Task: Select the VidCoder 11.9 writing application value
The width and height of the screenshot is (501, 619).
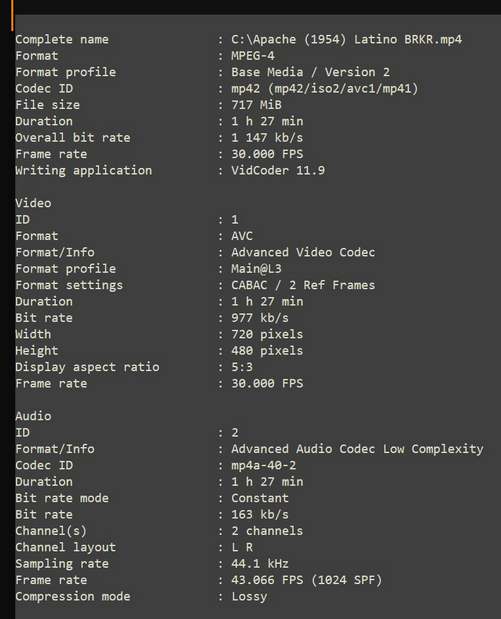Action: (x=278, y=171)
